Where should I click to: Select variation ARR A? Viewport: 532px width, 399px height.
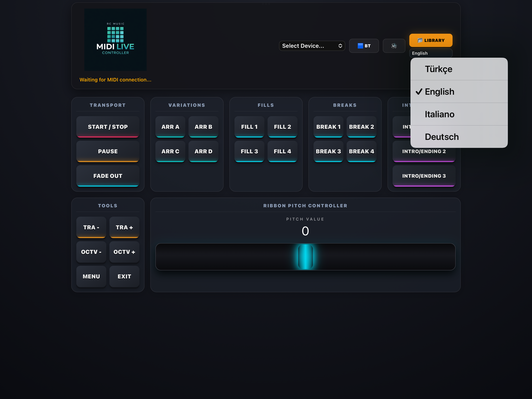[170, 127]
